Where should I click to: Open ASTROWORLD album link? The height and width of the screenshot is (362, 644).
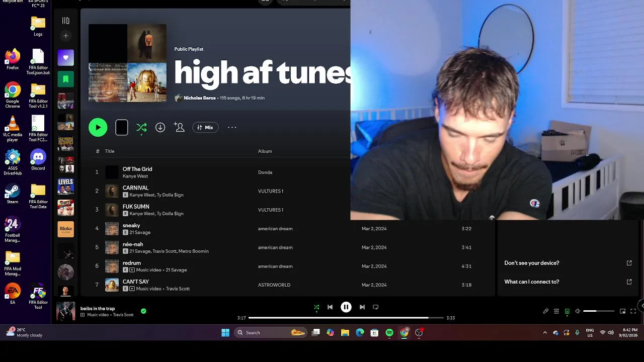(x=274, y=285)
